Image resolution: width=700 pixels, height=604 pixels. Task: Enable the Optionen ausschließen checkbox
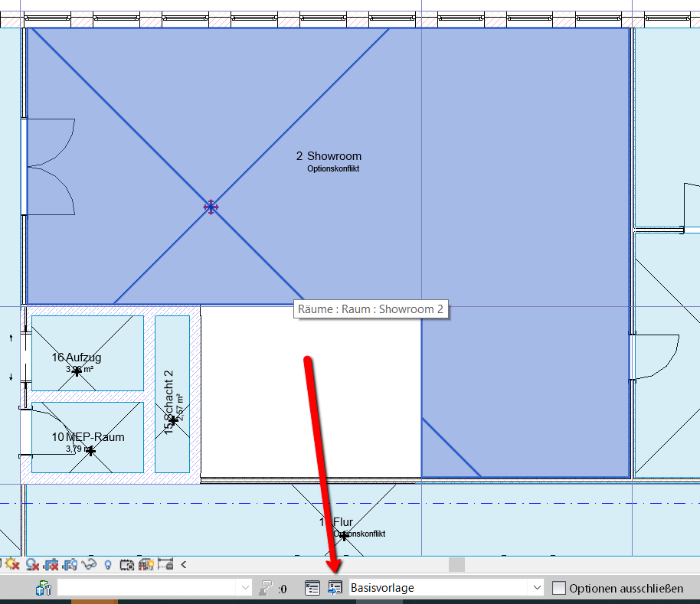coord(559,588)
